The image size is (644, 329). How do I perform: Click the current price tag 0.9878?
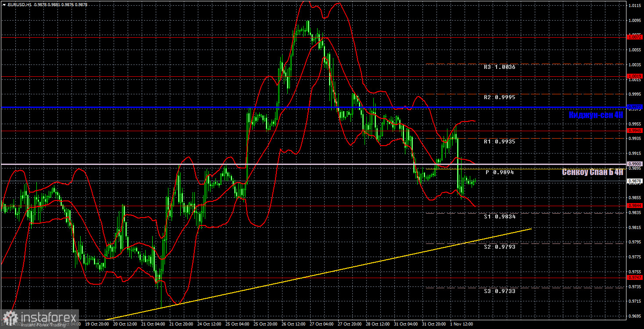coord(635,181)
